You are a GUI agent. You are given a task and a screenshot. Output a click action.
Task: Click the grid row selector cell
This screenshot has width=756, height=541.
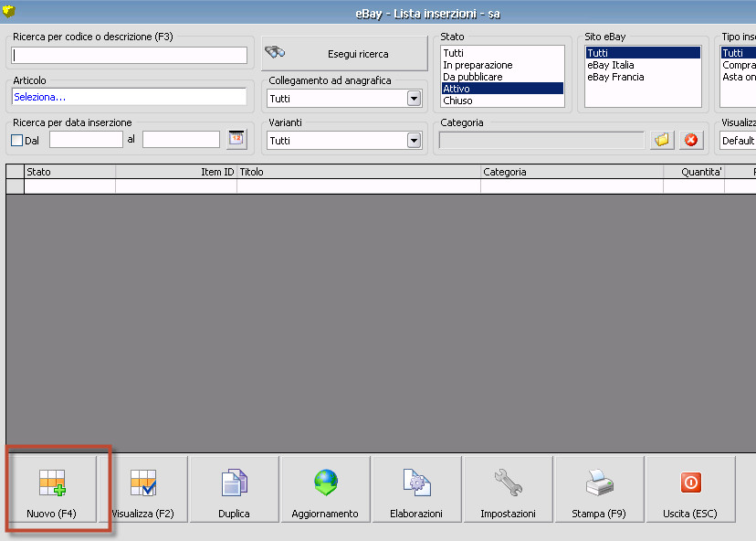point(15,186)
